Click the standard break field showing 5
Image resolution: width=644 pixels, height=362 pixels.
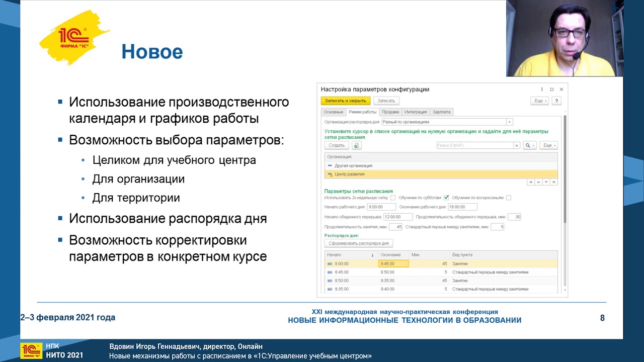click(x=497, y=227)
